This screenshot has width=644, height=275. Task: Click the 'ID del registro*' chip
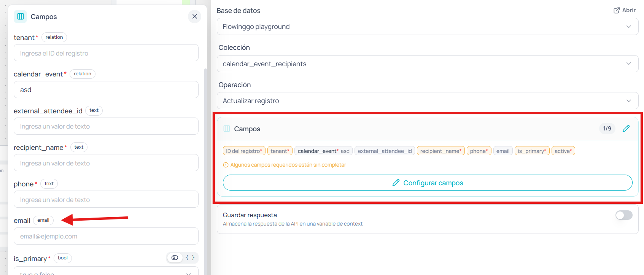(x=244, y=151)
